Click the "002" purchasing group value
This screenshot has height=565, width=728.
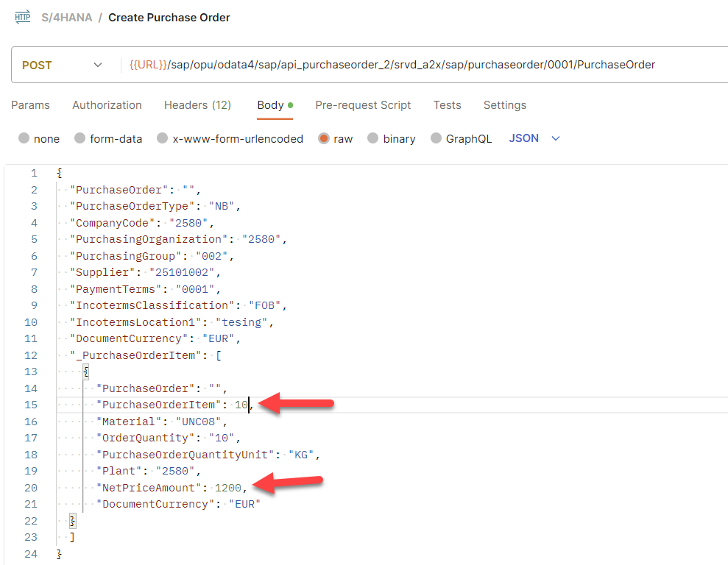point(212,256)
